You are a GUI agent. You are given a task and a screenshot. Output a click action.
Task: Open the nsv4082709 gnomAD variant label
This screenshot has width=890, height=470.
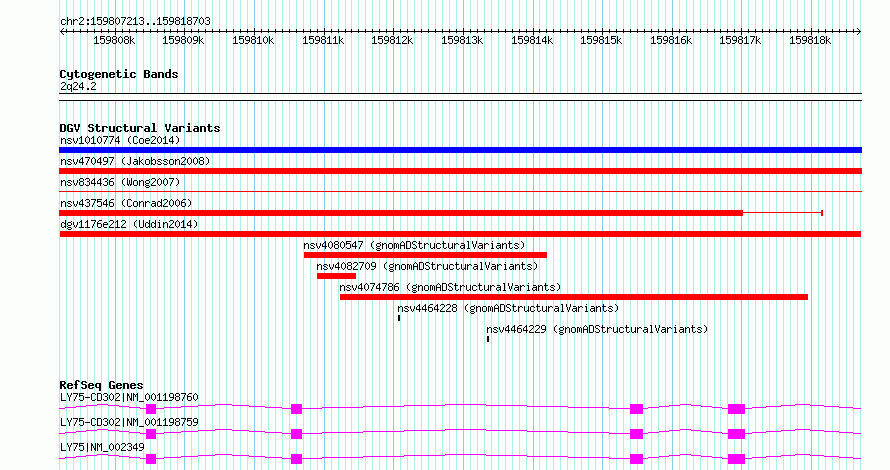427,266
